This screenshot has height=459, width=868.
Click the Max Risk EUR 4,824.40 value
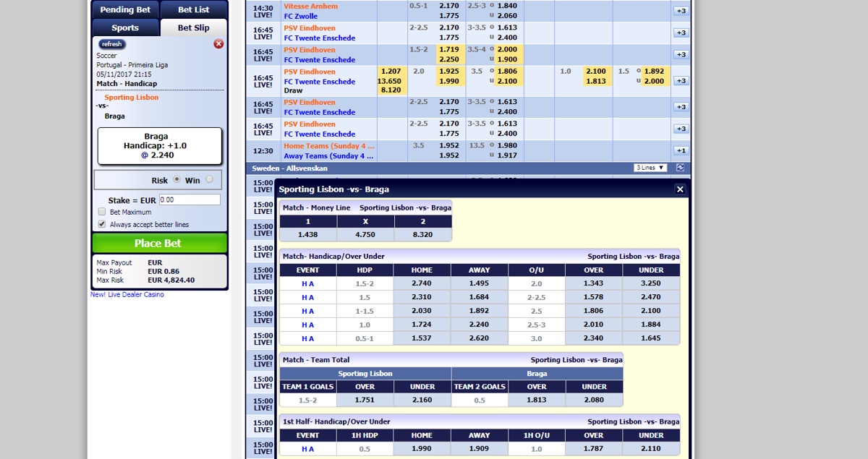click(171, 280)
